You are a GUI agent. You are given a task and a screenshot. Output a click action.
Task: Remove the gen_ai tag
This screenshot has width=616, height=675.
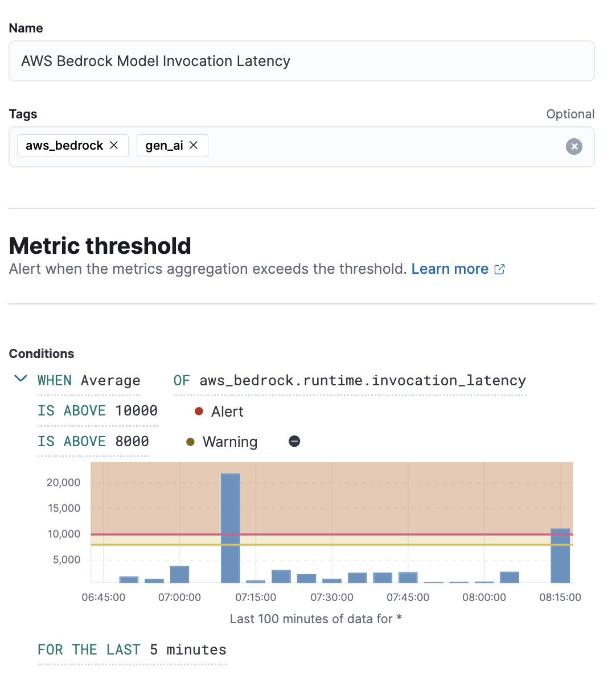coord(194,145)
